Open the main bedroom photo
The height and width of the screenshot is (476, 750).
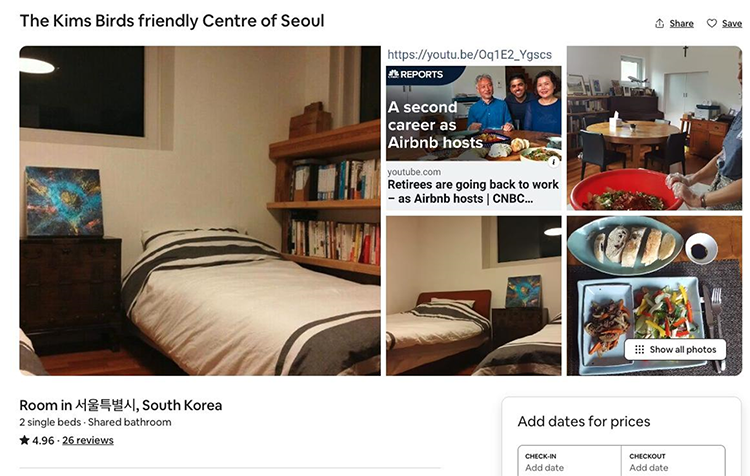[200, 210]
